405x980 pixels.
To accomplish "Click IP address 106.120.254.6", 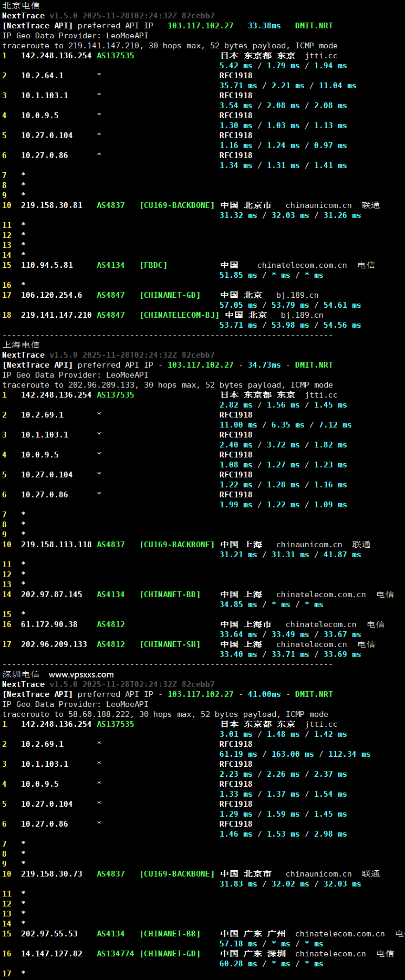I will click(51, 295).
